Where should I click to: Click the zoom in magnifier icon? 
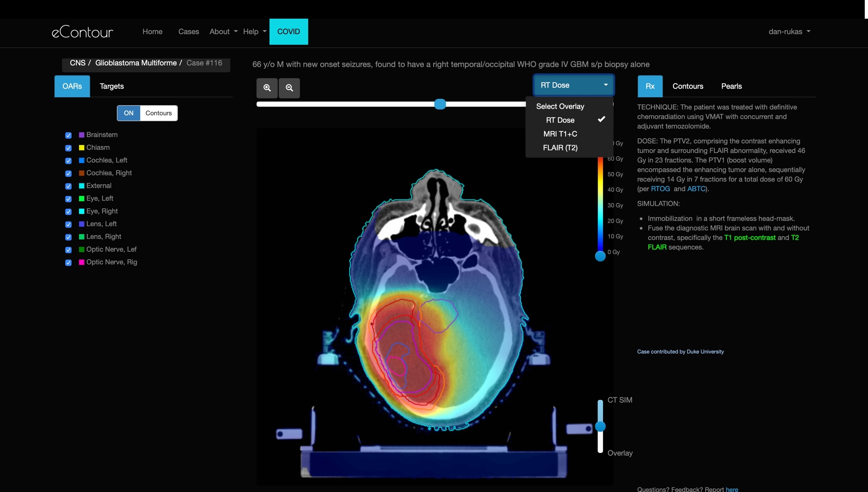click(x=267, y=88)
